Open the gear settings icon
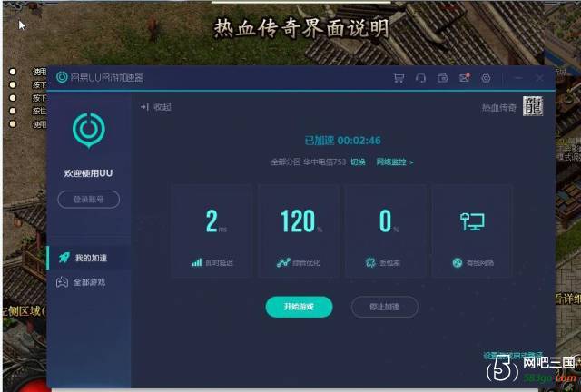 [486, 78]
